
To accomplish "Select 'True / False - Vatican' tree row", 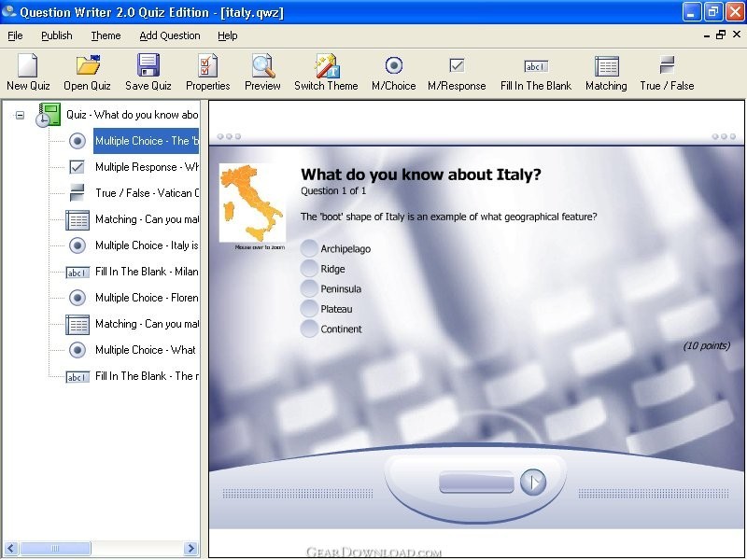I will [x=147, y=193].
